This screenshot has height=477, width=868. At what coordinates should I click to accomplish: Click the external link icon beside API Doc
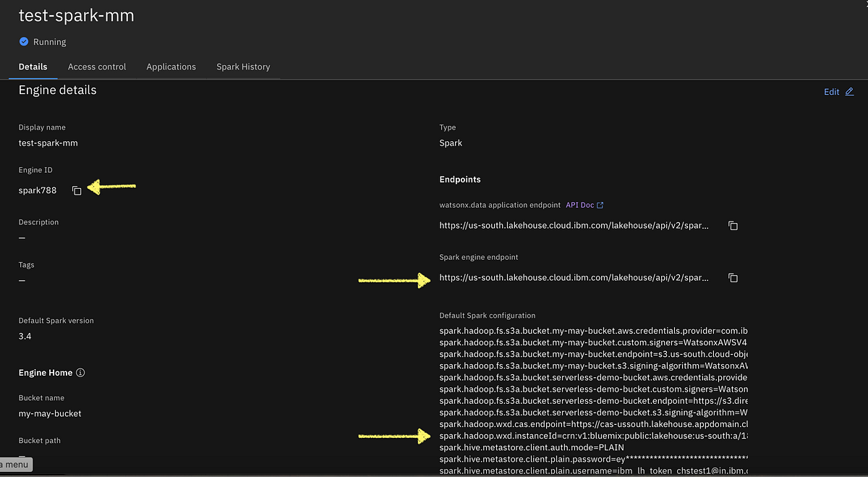599,205
